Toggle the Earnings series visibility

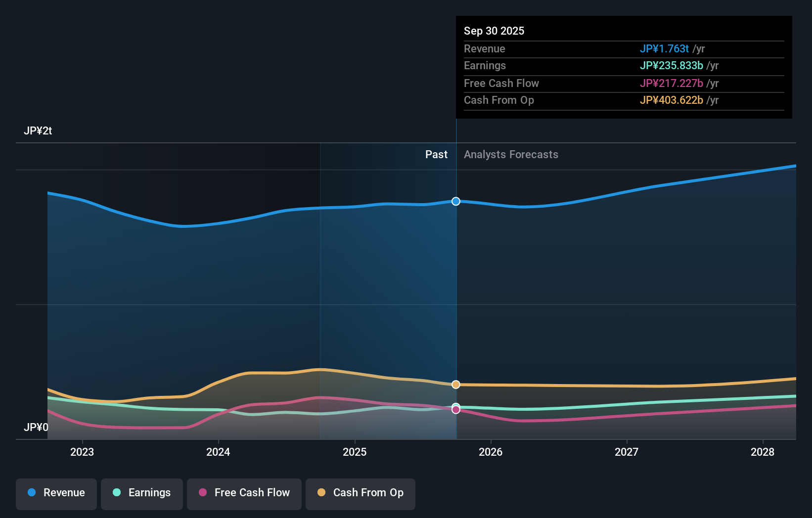coord(141,493)
